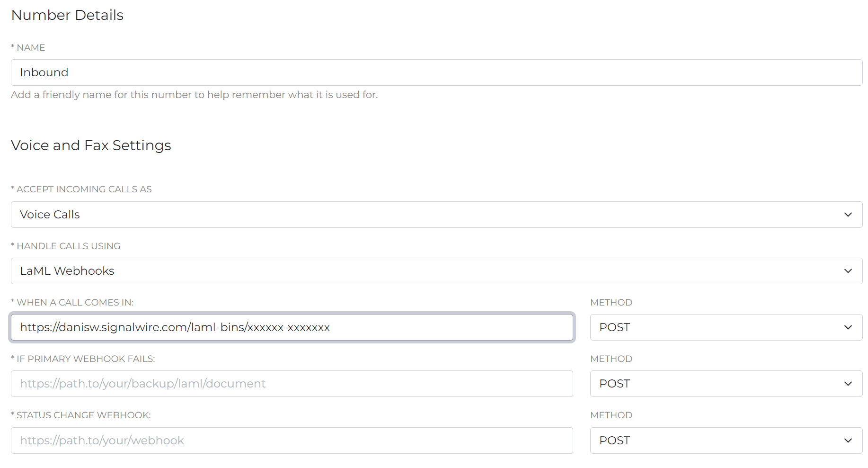Click the If Primary Webhook Fails URL field
The width and height of the screenshot is (868, 468).
point(292,384)
